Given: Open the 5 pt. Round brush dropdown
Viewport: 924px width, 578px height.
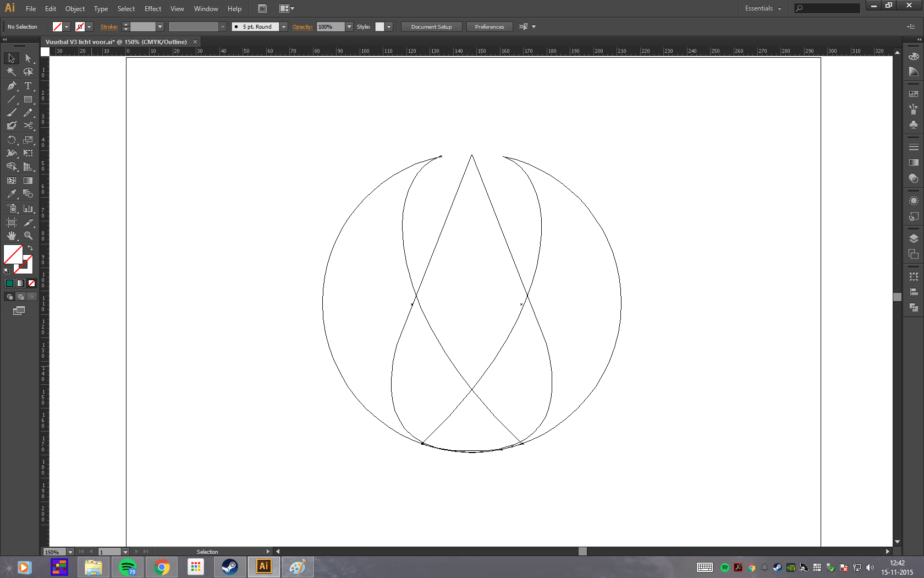Looking at the screenshot, I should point(284,27).
